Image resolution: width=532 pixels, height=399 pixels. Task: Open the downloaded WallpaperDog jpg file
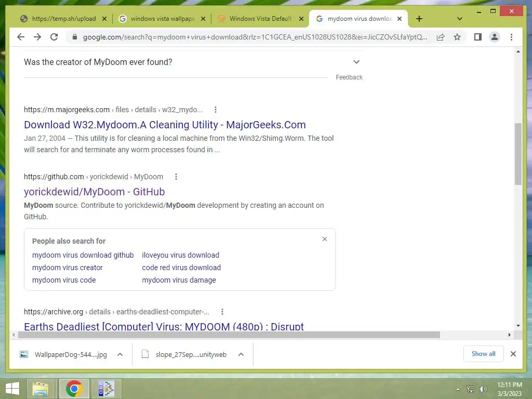[x=64, y=354]
